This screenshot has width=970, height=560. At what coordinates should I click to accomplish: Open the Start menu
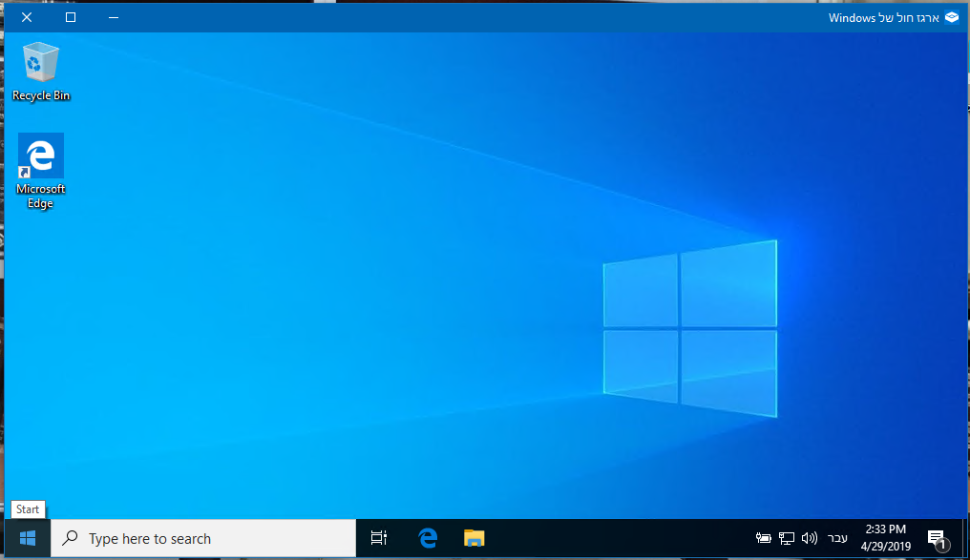tap(28, 538)
